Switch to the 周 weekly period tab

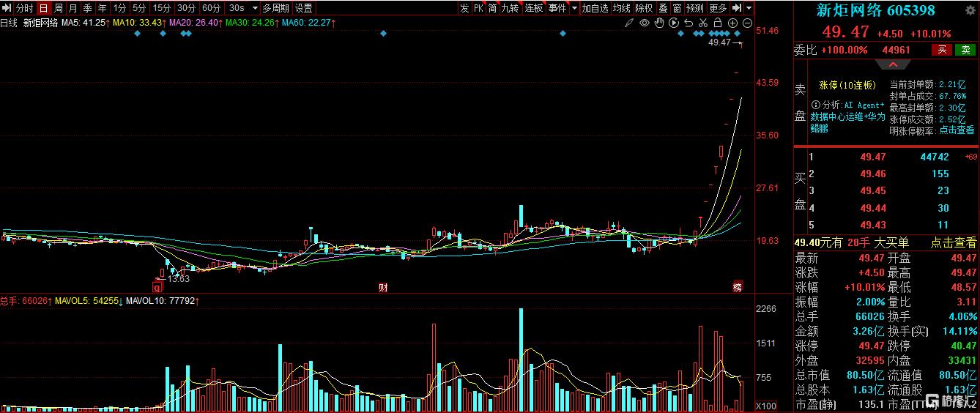tap(59, 8)
